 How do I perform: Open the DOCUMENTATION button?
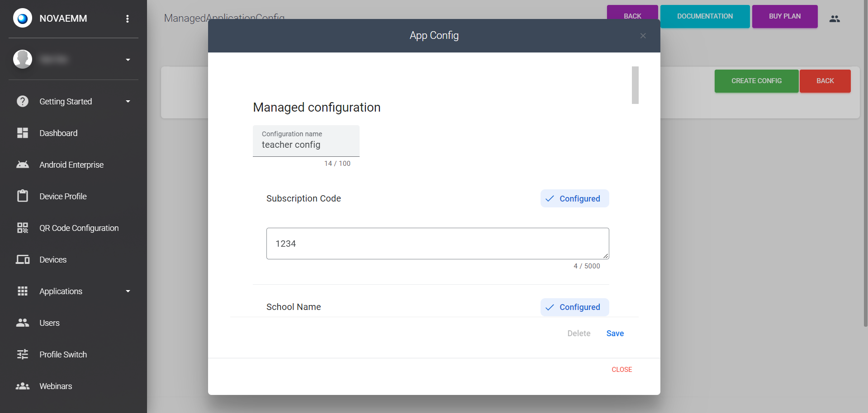pos(705,16)
